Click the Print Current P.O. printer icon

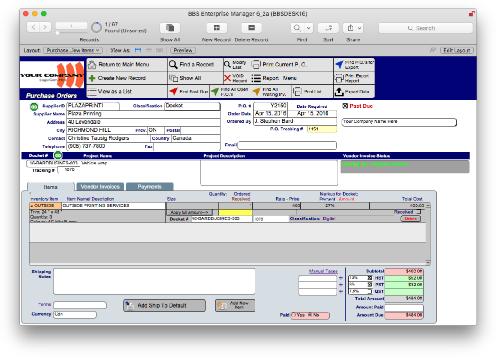pos(256,64)
